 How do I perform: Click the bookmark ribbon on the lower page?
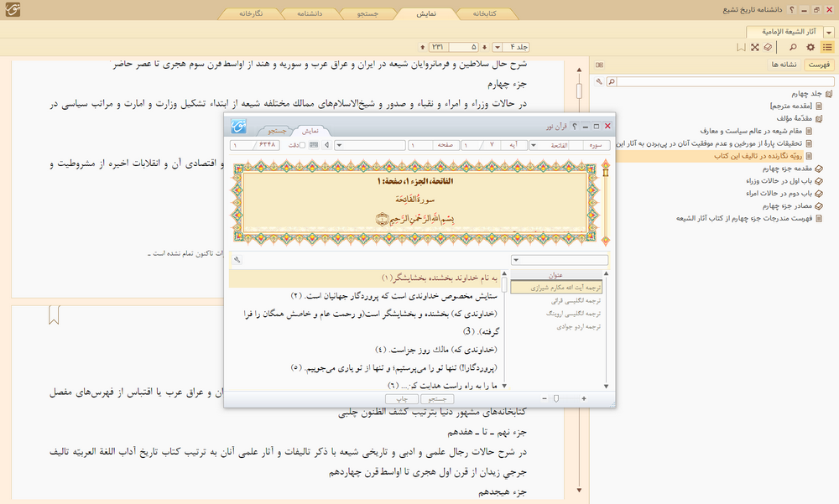click(x=54, y=314)
